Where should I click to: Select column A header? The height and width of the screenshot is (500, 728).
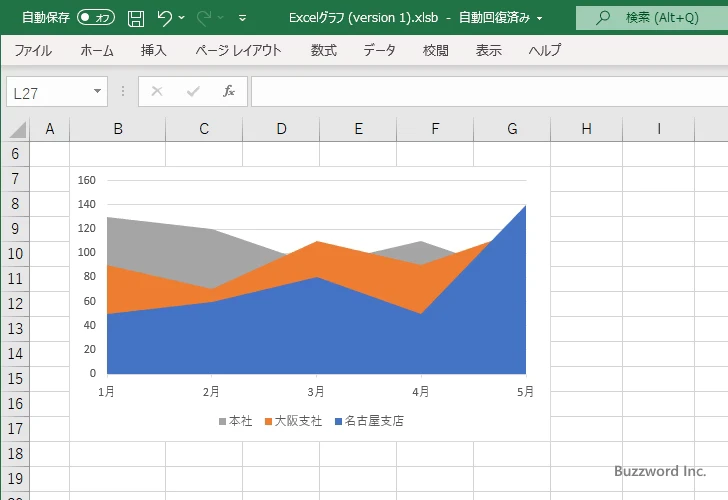click(x=50, y=129)
